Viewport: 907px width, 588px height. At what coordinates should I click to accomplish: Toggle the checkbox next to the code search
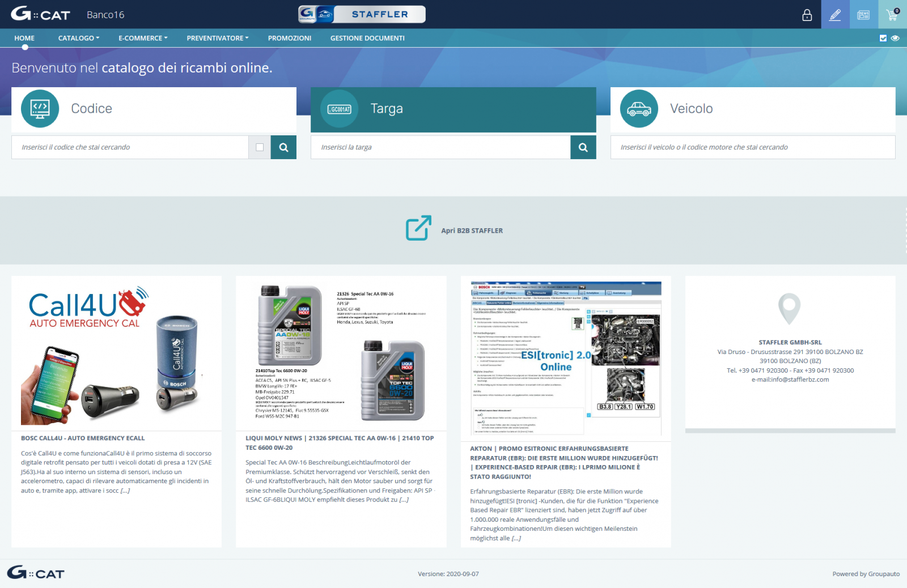coord(260,147)
